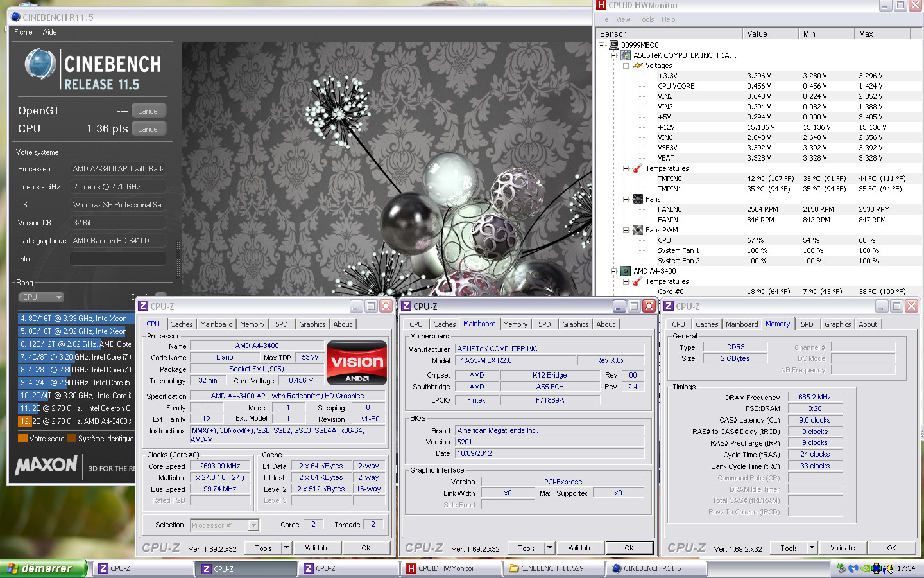Click the Cinebench title bar icon
This screenshot has height=578, width=924.
[x=15, y=17]
